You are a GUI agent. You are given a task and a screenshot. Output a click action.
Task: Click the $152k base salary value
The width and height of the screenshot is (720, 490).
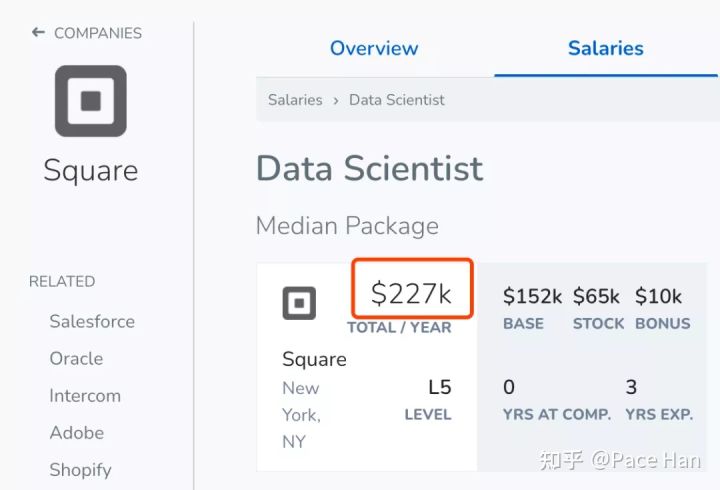[x=532, y=296]
